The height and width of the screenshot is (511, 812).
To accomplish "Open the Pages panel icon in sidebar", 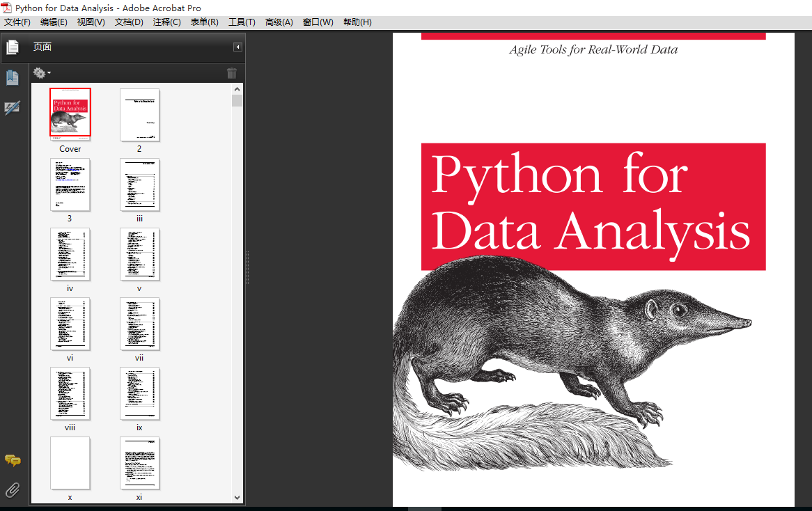I will [13, 47].
